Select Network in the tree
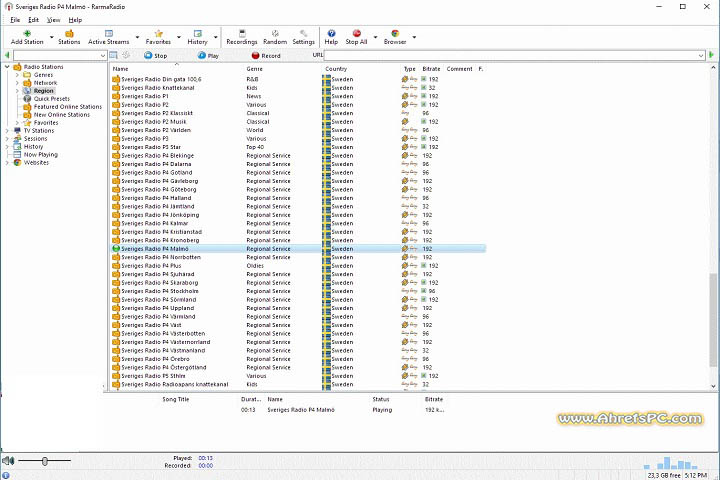Screen dimensions: 720x480 click(45, 83)
